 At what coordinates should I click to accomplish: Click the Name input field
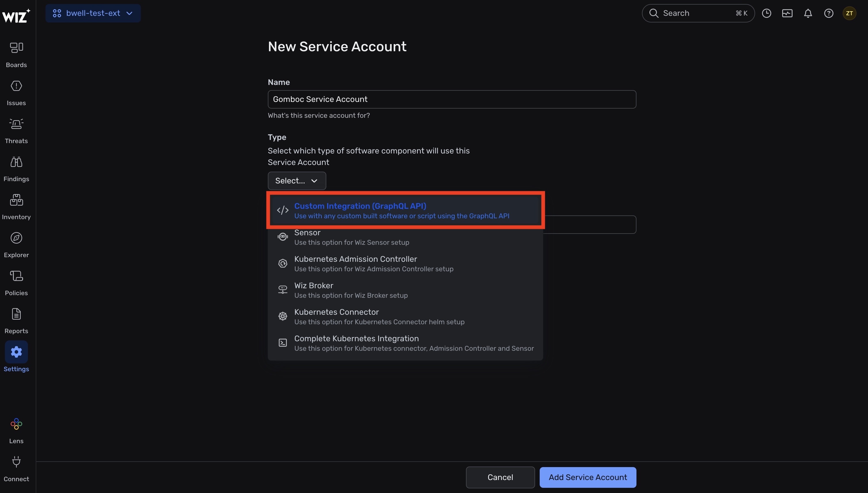pyautogui.click(x=452, y=99)
